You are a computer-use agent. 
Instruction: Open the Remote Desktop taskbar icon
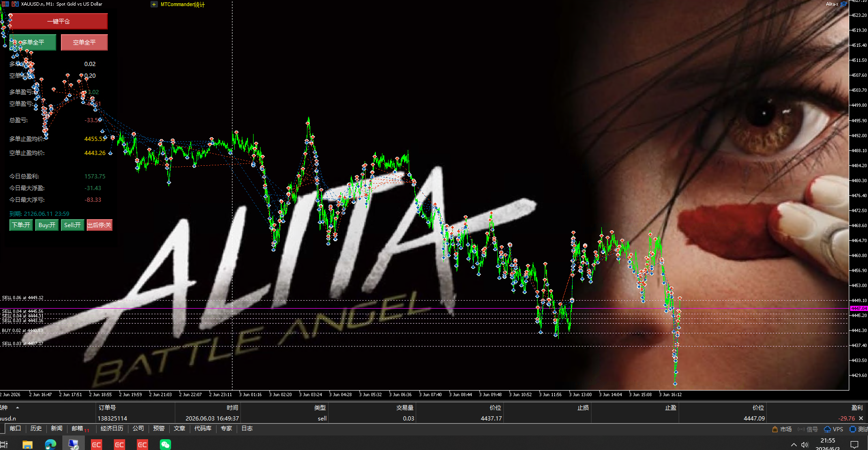point(73,444)
